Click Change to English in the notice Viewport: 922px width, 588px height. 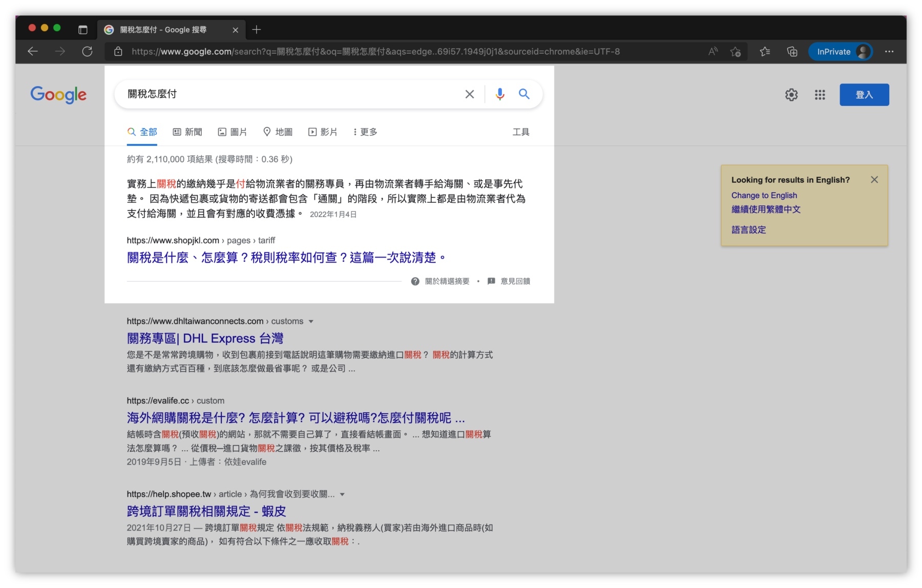[x=764, y=195]
